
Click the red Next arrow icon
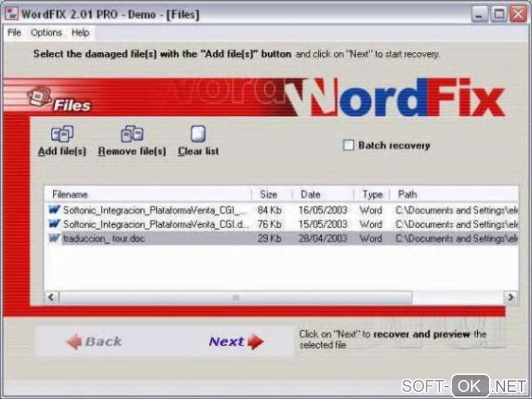click(x=256, y=342)
